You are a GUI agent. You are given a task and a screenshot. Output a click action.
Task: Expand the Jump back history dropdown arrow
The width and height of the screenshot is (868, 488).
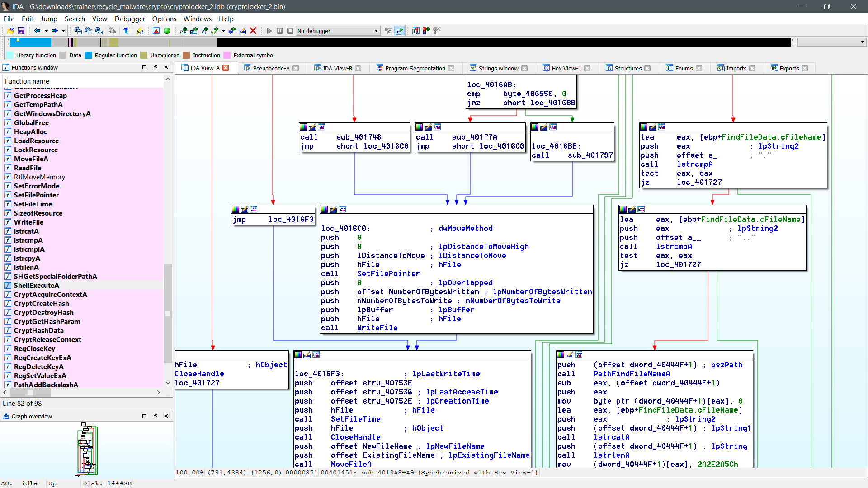[x=46, y=31]
